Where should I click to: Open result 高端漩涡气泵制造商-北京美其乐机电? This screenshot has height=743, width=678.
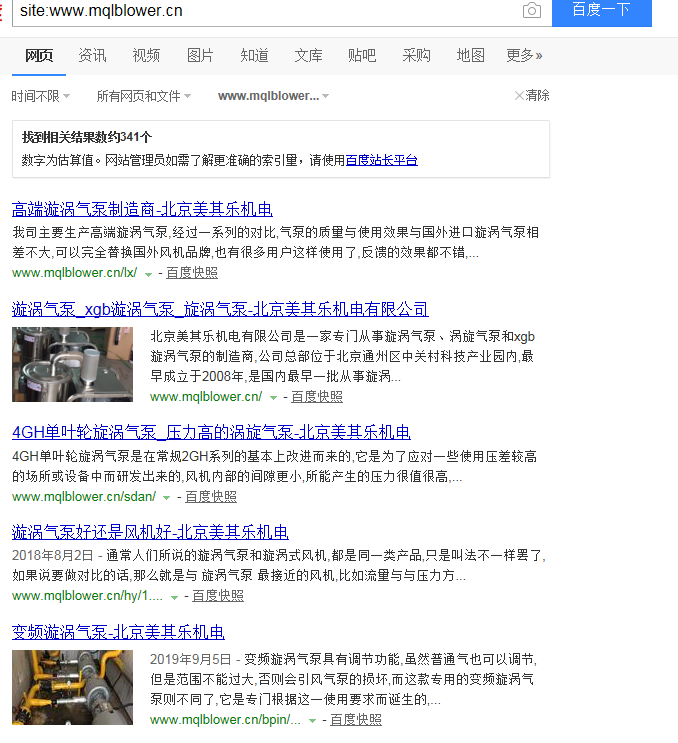click(142, 209)
